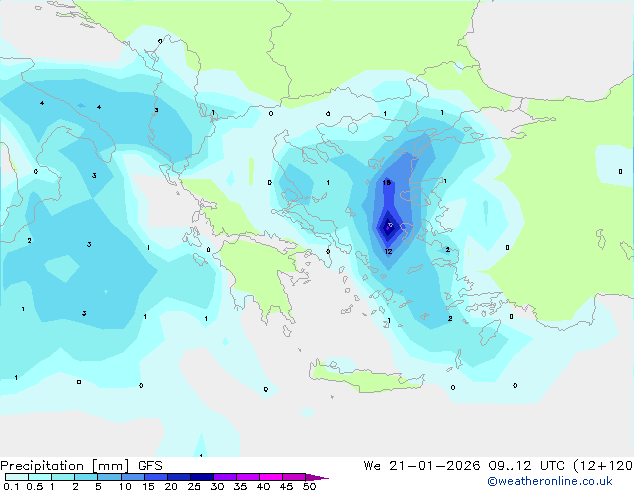Click the '45' legend scale label
The height and width of the screenshot is (490, 634).
coord(286,486)
